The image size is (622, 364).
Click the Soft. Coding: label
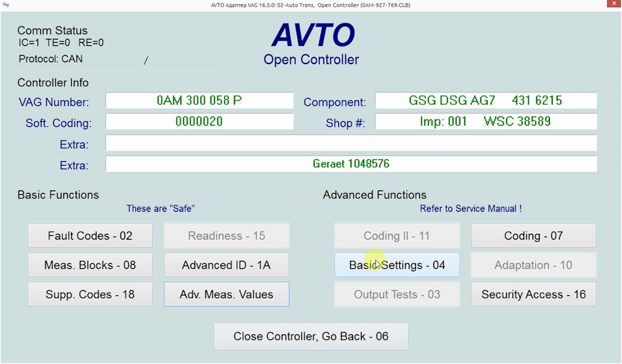58,123
